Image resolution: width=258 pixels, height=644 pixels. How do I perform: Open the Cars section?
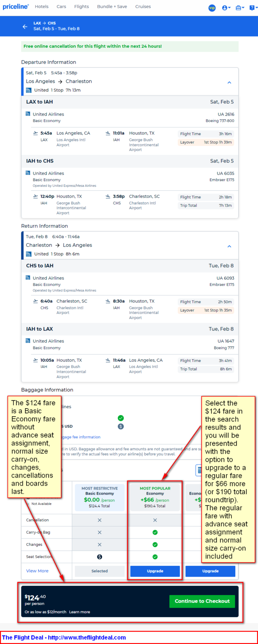61,7
